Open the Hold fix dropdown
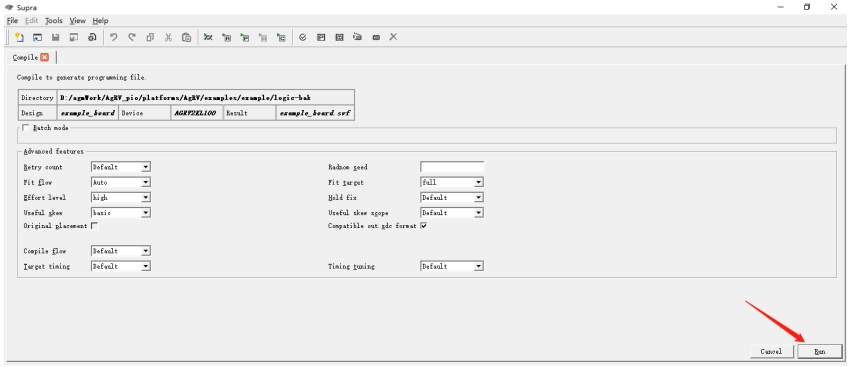 tap(452, 197)
